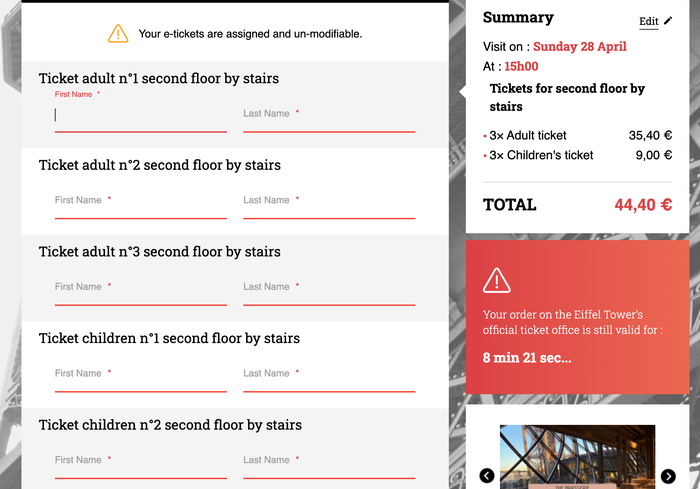Click the 15h00 visit time
This screenshot has height=489, width=700.
point(521,66)
